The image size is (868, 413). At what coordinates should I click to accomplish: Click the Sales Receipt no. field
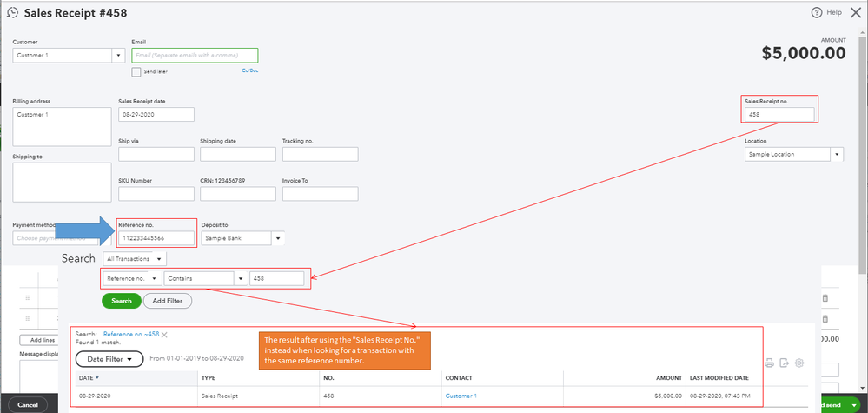779,115
